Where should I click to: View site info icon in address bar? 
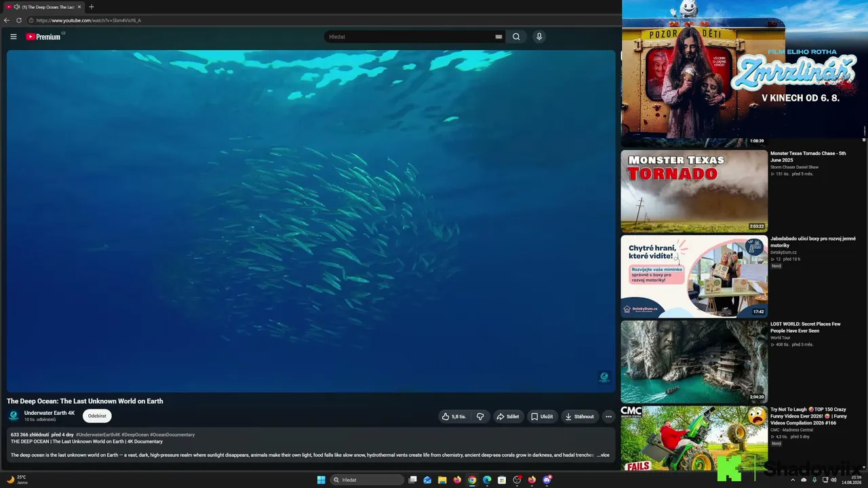click(31, 20)
